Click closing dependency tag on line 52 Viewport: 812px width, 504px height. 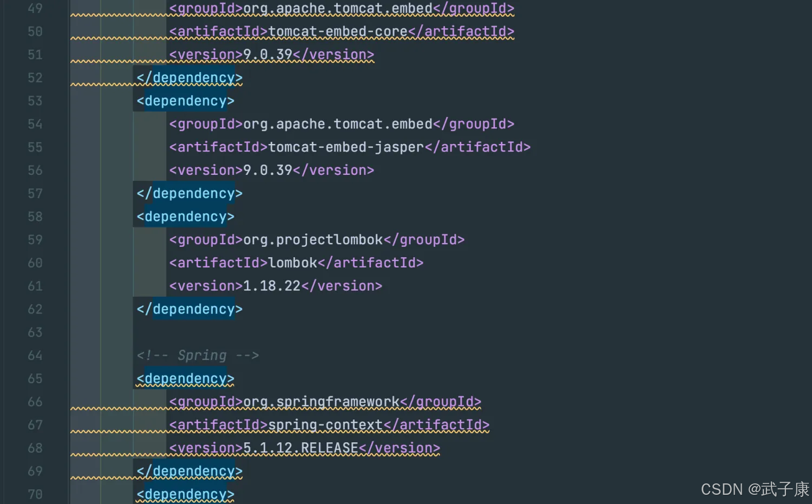pos(189,78)
